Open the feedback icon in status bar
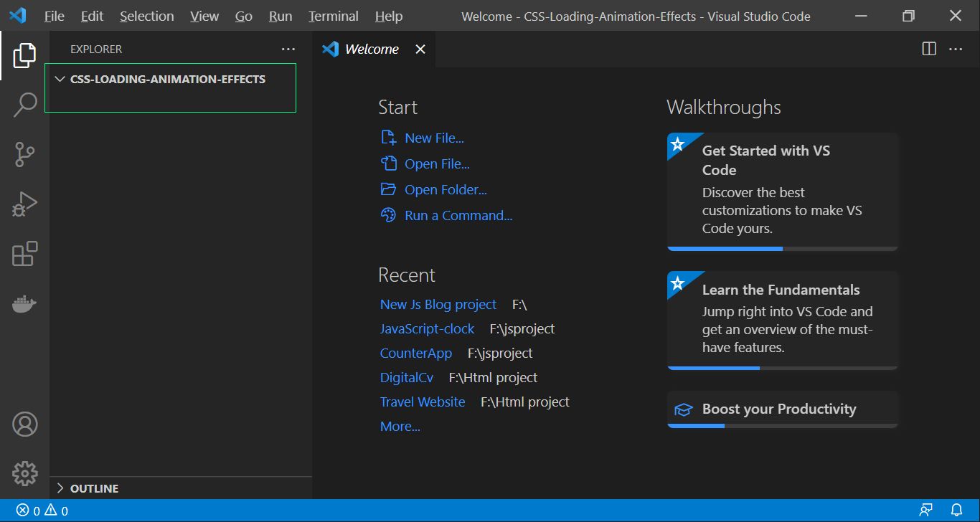 (926, 511)
